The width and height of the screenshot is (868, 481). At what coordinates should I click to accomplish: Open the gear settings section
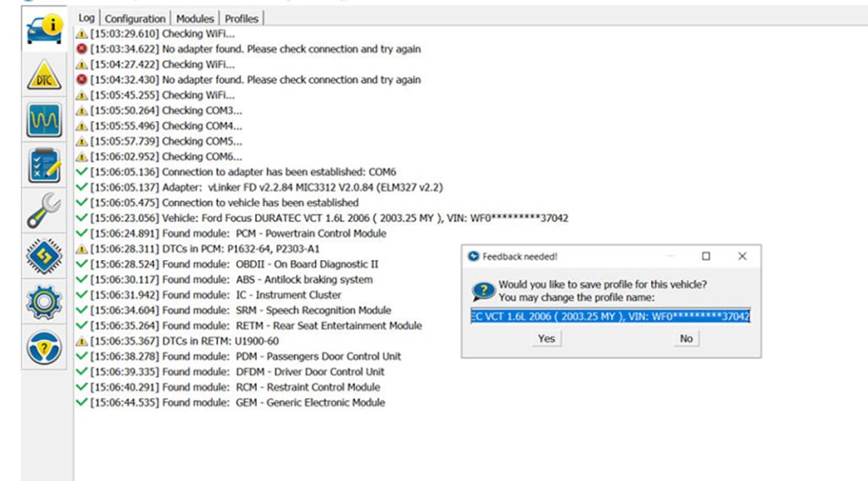point(44,301)
